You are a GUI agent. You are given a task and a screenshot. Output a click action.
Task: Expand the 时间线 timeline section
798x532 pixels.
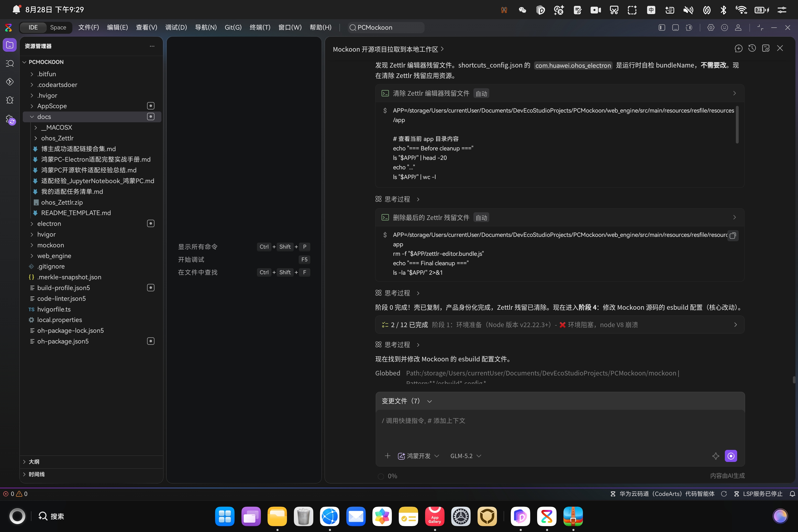[x=92, y=474]
